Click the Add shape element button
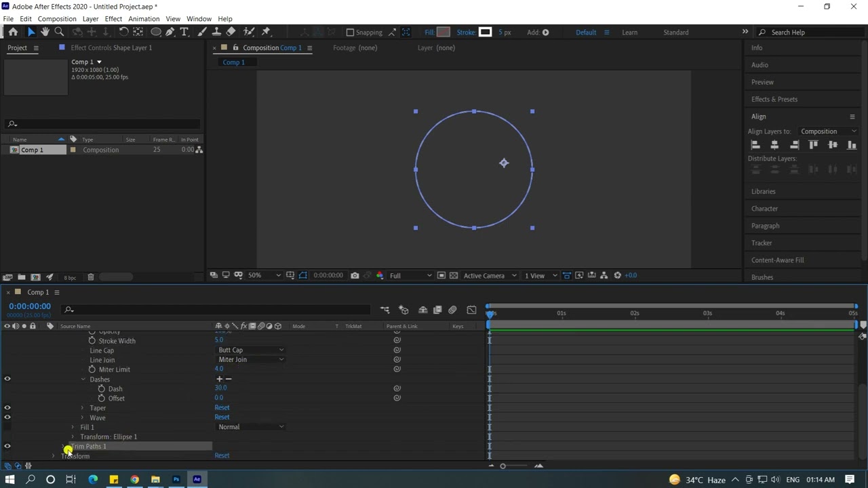The image size is (868, 488). click(545, 32)
